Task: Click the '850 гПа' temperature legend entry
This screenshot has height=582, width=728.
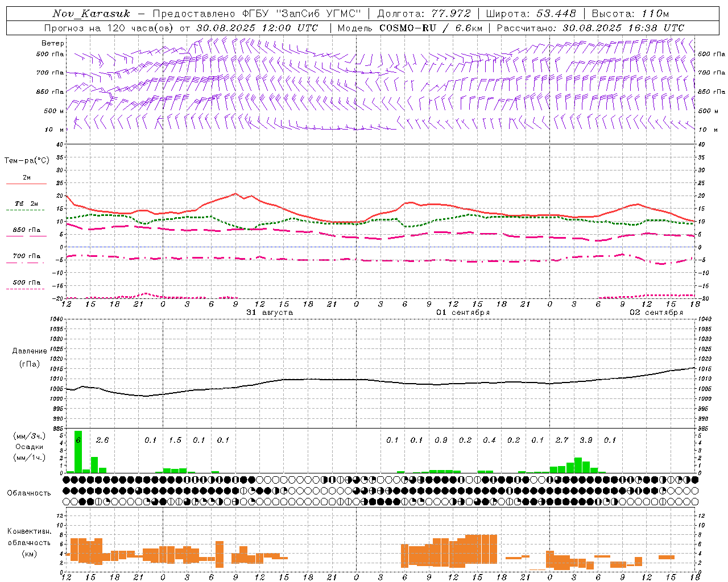Action: (x=26, y=230)
